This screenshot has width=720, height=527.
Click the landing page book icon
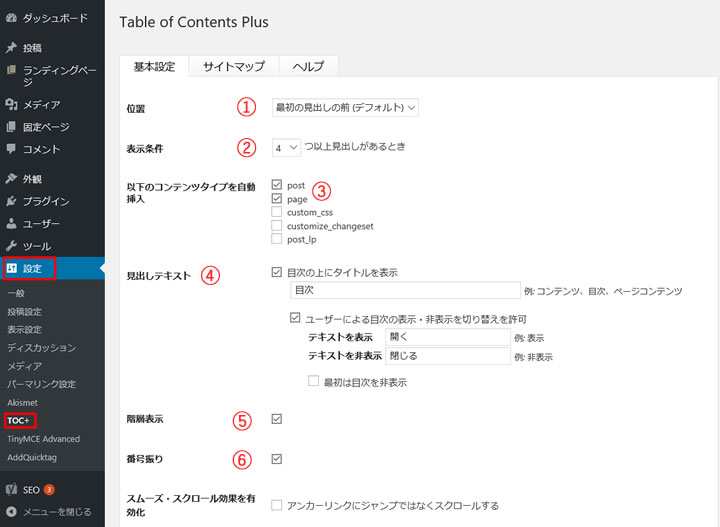pyautogui.click(x=11, y=70)
